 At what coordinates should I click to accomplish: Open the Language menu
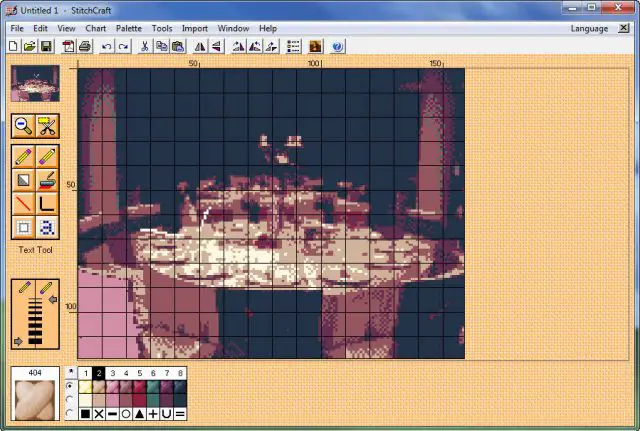(589, 29)
